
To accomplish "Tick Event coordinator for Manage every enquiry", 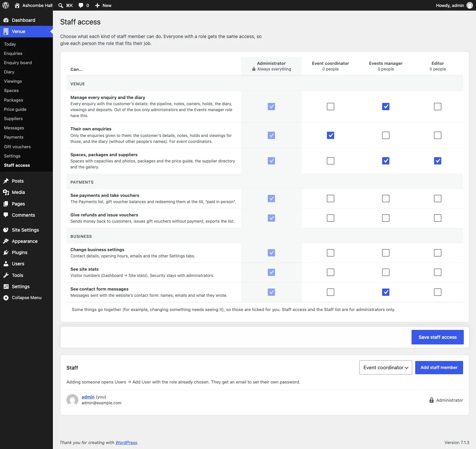I will pyautogui.click(x=331, y=107).
